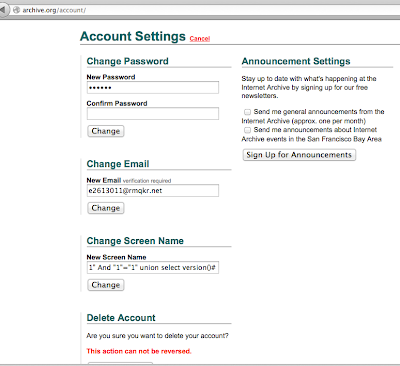Click Change button under Change Password
This screenshot has height=366, width=400.
click(106, 131)
